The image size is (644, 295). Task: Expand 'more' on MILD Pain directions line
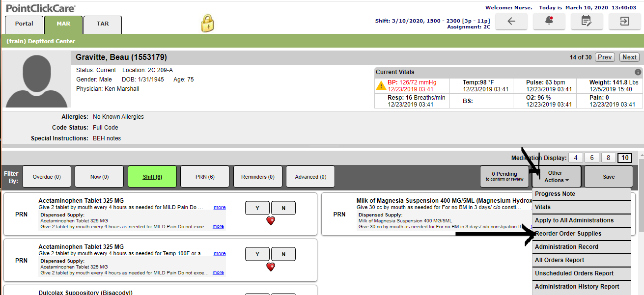(220, 208)
